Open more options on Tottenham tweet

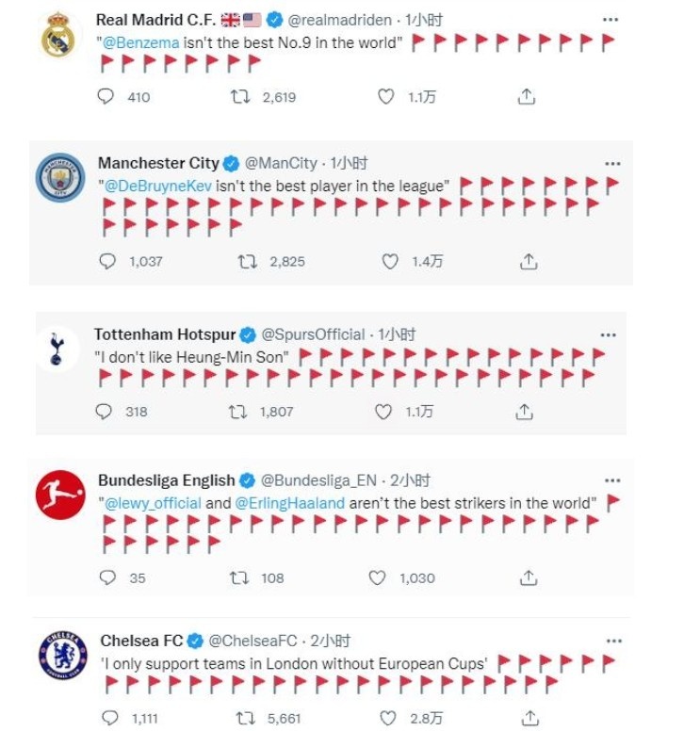(x=610, y=334)
